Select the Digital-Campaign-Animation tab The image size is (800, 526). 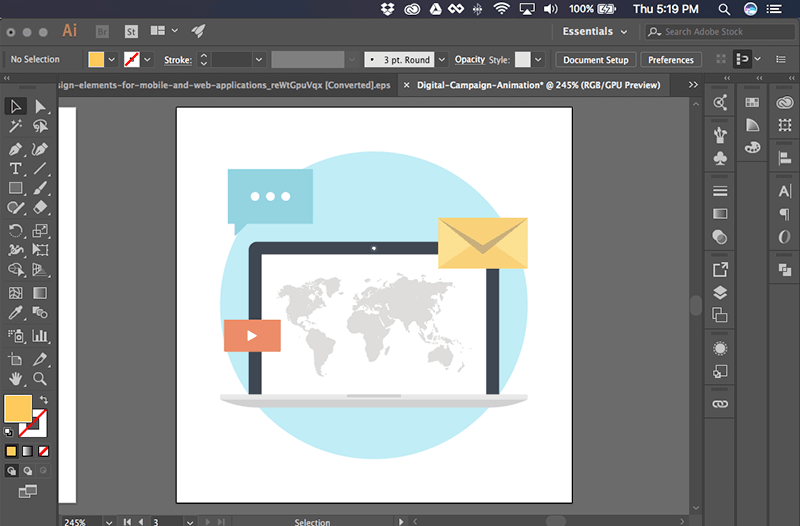tap(538, 85)
